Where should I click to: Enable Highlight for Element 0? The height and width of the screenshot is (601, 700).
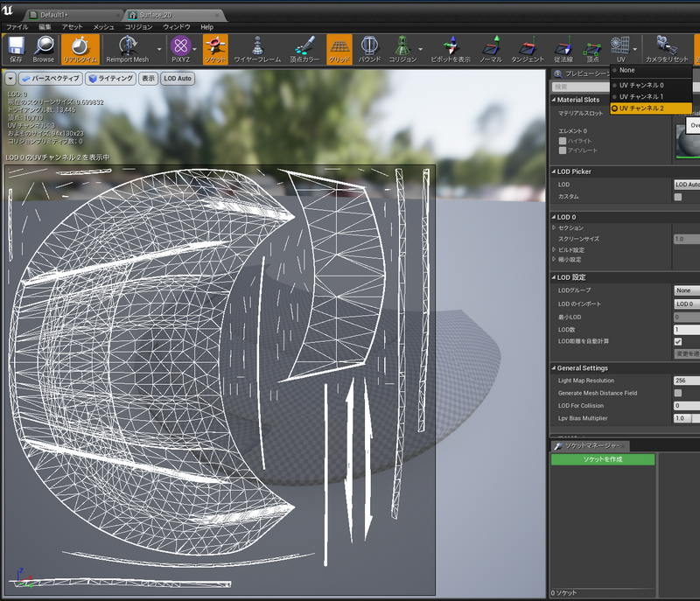tap(563, 141)
